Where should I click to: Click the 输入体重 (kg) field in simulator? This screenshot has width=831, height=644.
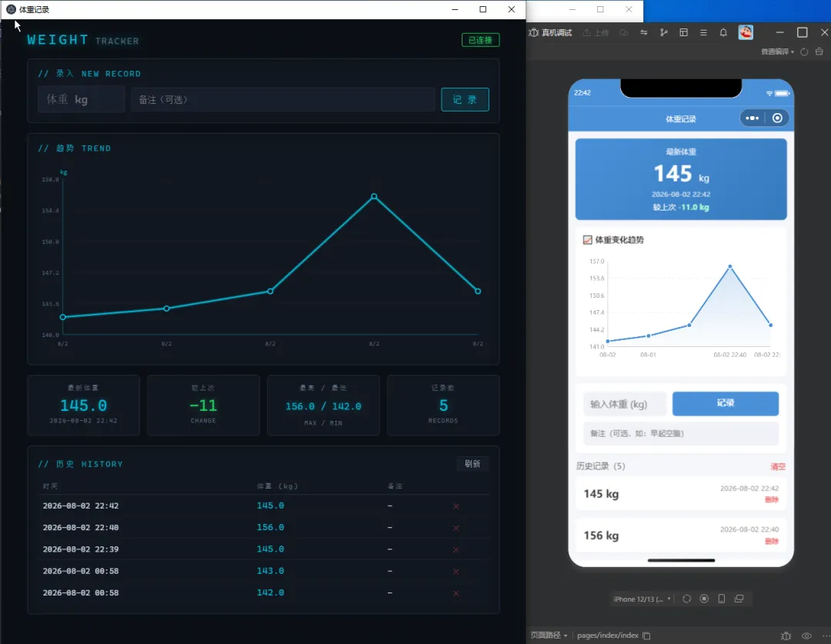[x=624, y=405]
